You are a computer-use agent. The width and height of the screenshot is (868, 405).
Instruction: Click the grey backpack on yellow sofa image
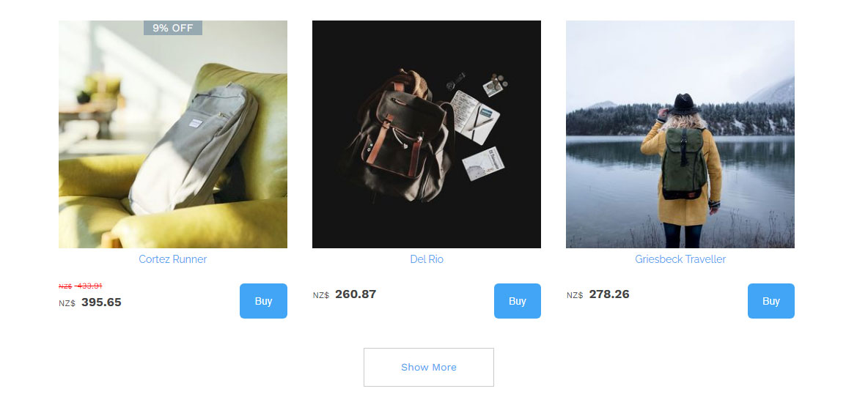point(173,135)
